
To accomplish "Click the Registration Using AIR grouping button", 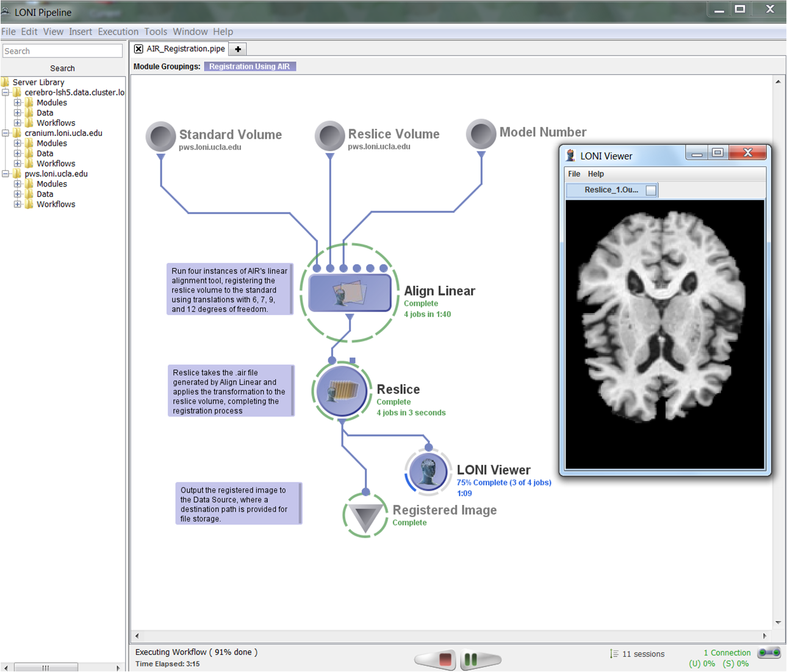I will point(250,66).
